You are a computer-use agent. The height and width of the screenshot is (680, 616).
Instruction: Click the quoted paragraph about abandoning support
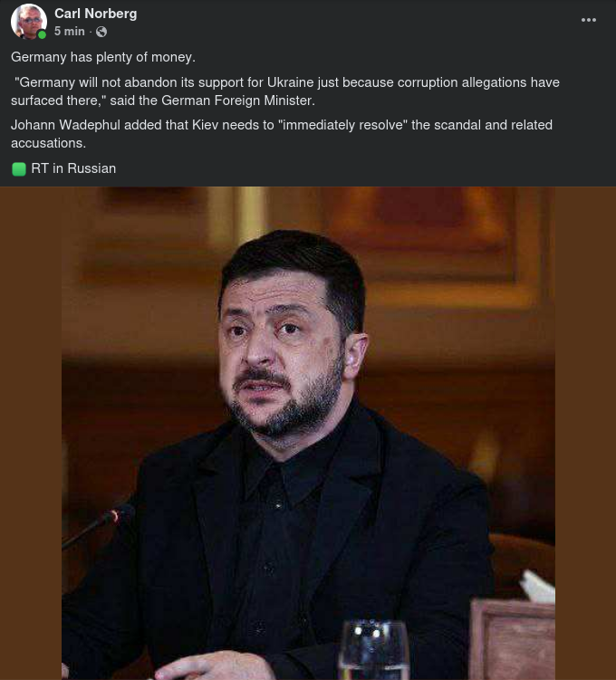point(285,91)
